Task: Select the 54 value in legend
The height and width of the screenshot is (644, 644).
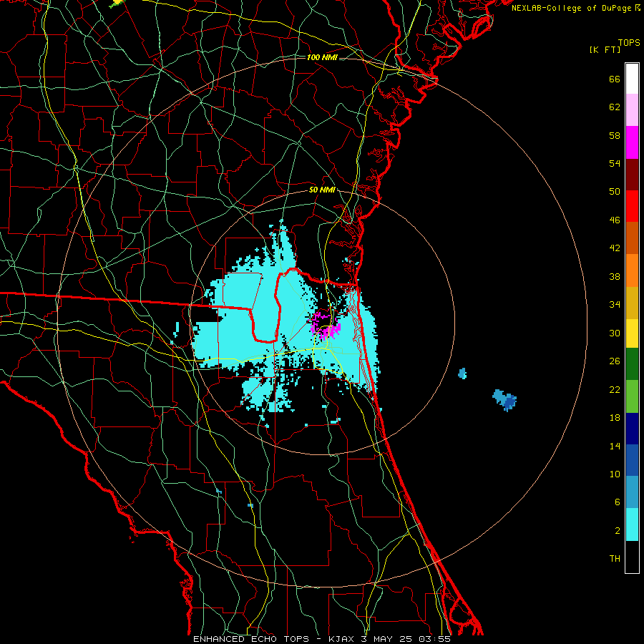Action: [615, 163]
